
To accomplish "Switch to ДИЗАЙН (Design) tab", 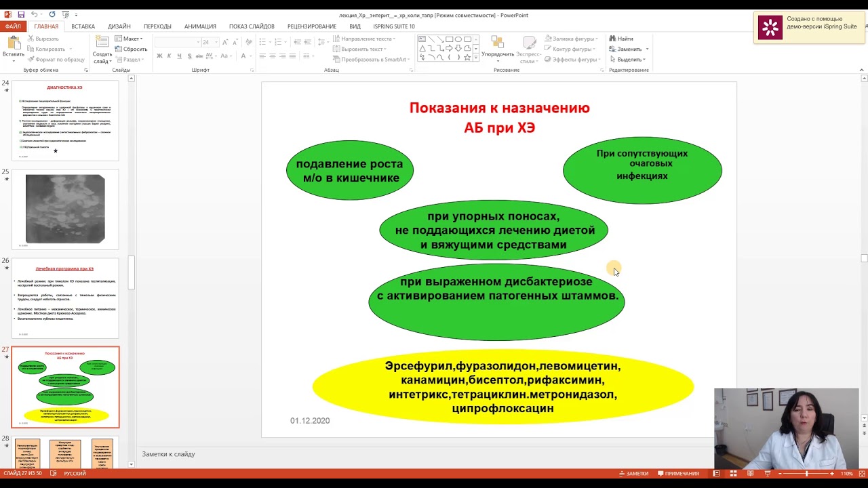I will [119, 26].
